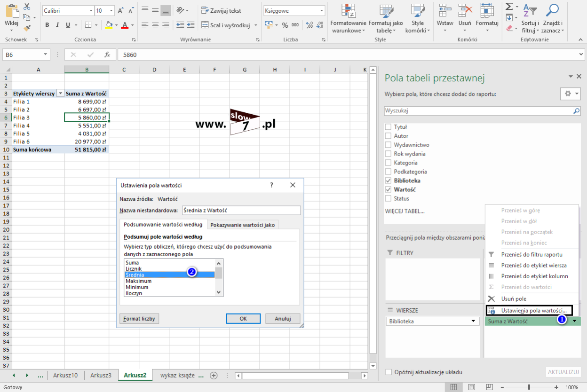Decrease font size with the small A

(131, 10)
